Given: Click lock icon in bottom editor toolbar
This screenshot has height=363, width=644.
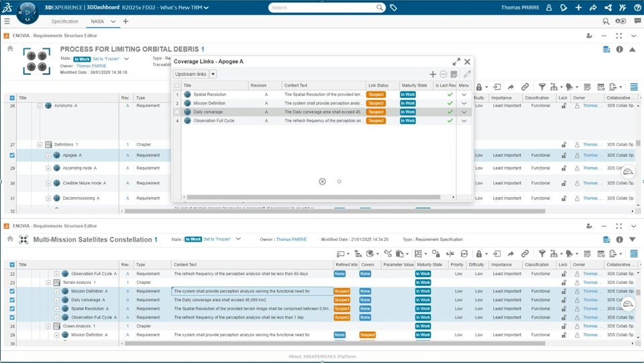Looking at the screenshot, I should point(479,254).
